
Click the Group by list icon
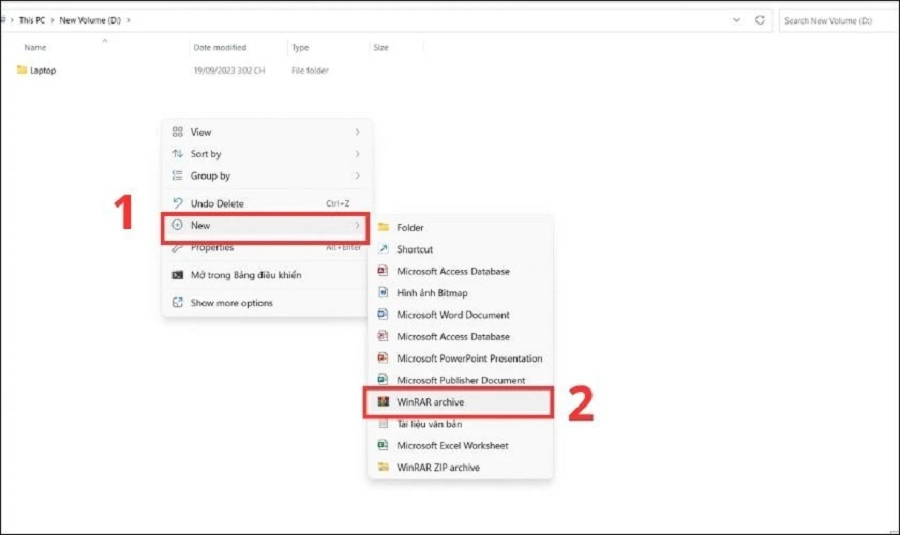[177, 176]
